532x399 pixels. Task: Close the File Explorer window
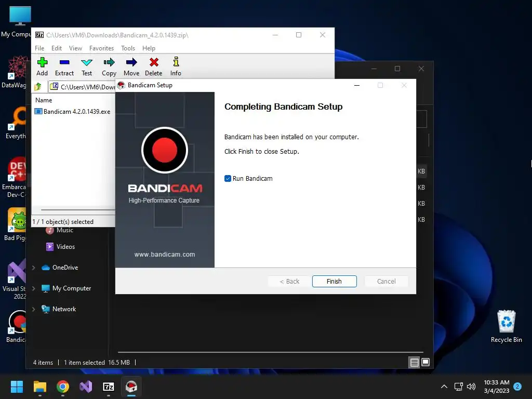pos(421,69)
